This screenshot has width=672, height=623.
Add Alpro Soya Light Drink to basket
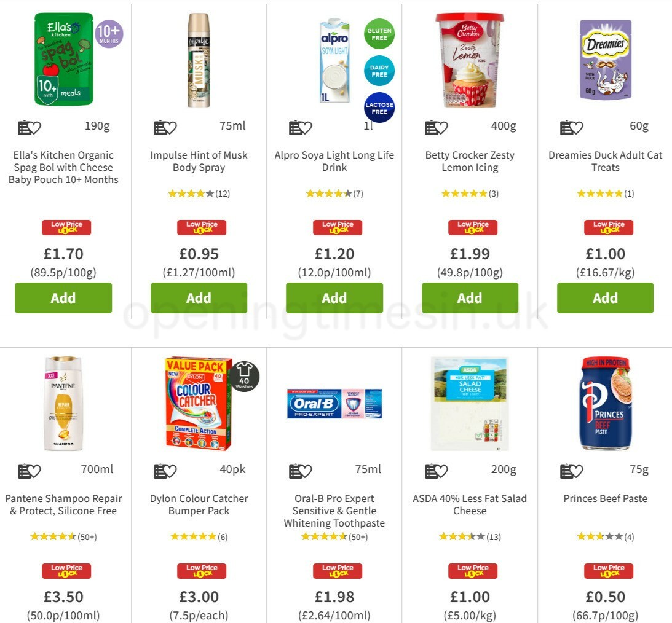[334, 298]
